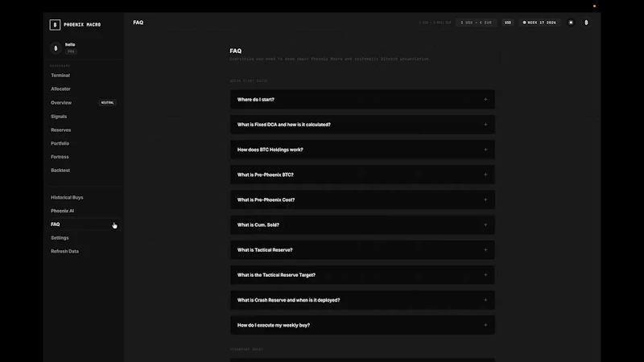Expand "What is Cum. Sold?" plus
The image size is (644, 362).
pyautogui.click(x=485, y=224)
